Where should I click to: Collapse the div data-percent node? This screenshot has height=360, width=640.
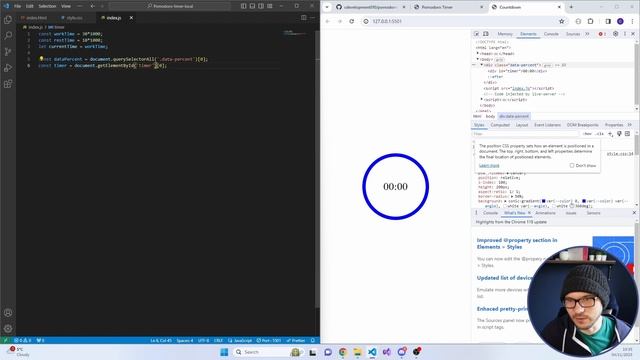[x=481, y=65]
